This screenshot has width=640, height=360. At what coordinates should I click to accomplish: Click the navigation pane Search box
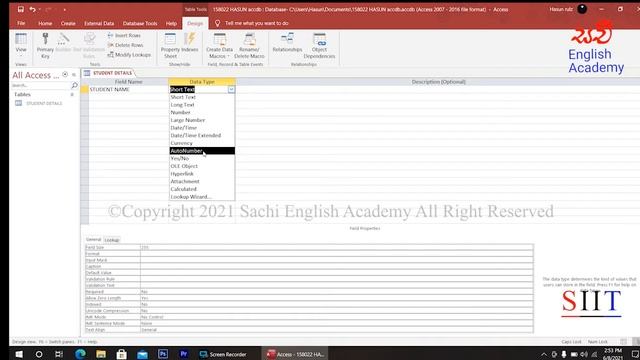41,85
